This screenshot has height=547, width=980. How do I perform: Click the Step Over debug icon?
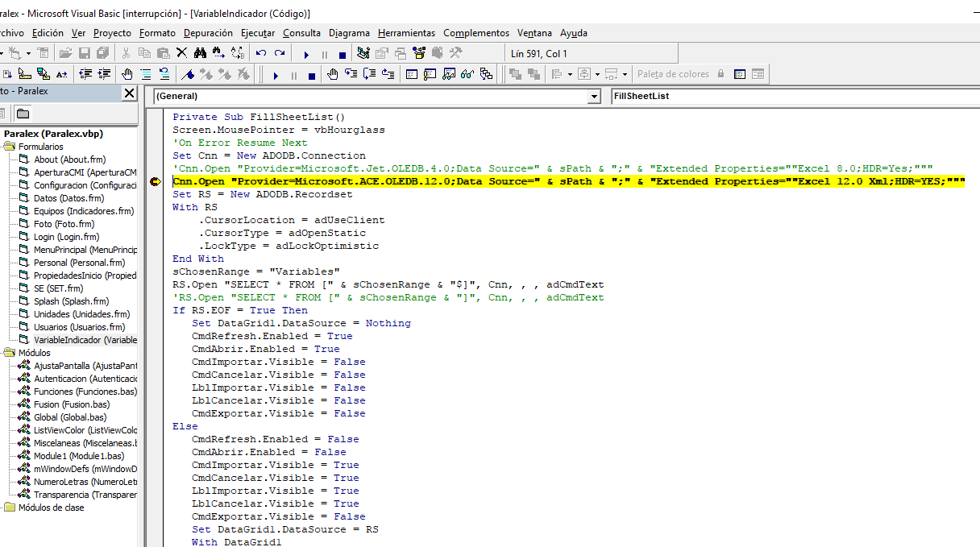(369, 74)
